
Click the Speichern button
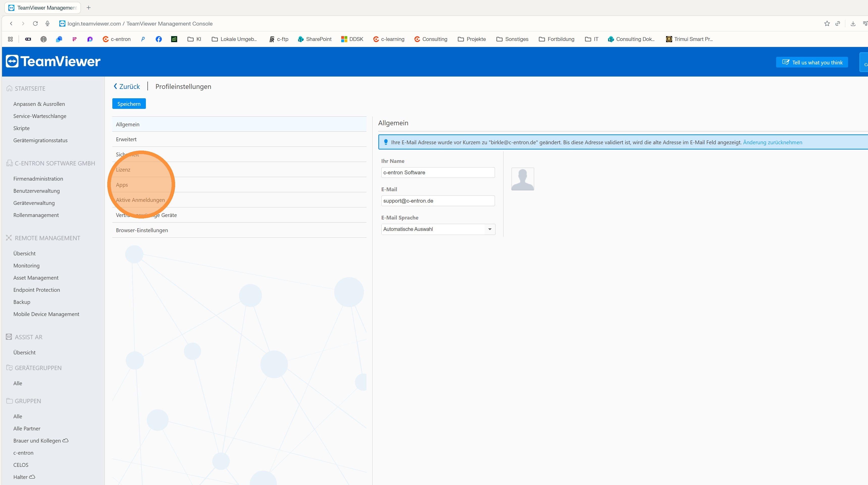(129, 104)
